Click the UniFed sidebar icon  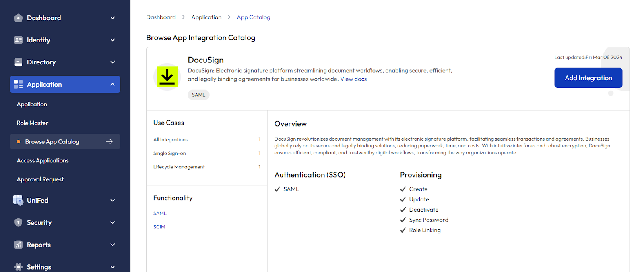[x=18, y=200]
